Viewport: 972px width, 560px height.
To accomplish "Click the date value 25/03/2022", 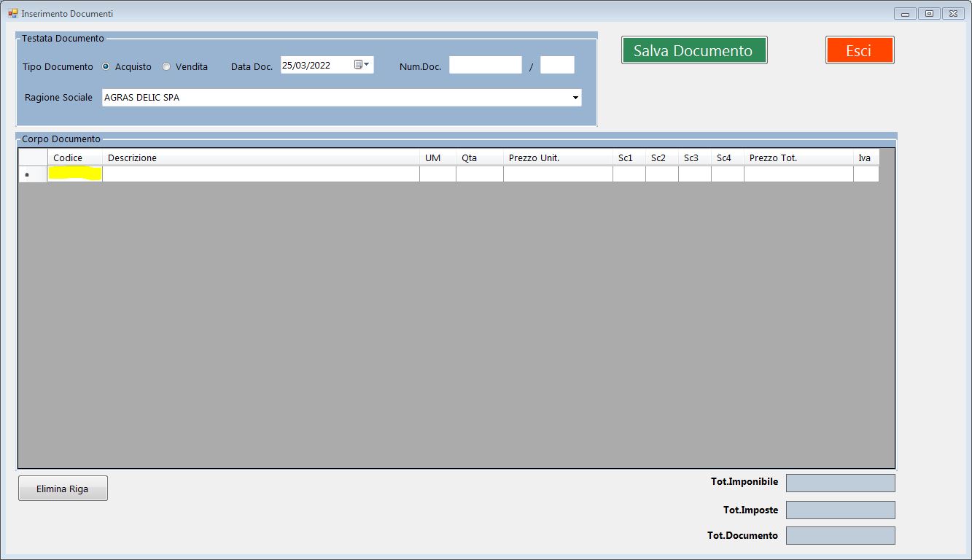I will click(x=306, y=65).
